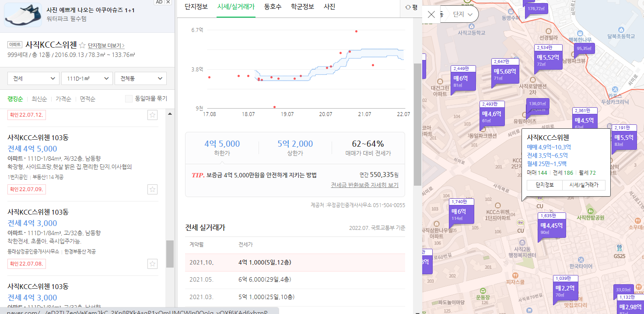Sort listings by 랭킹순

tap(15, 99)
